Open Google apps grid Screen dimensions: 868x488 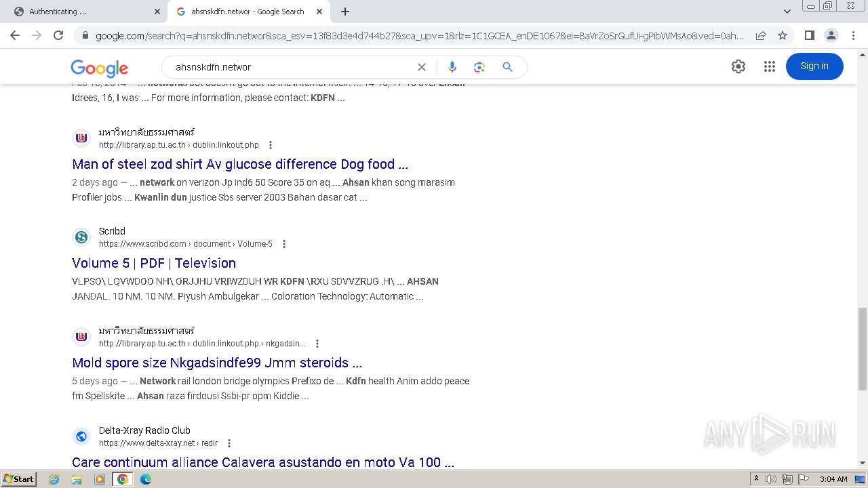(x=770, y=66)
